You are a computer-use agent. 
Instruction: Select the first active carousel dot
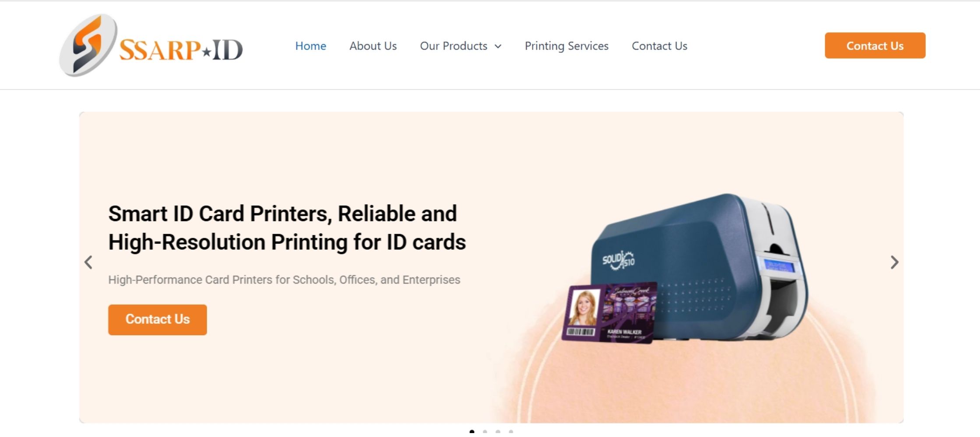(472, 432)
